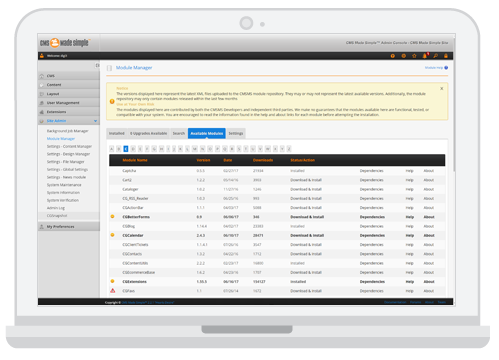
Task: Open Dependencies for the Captcha module
Action: pos(372,171)
